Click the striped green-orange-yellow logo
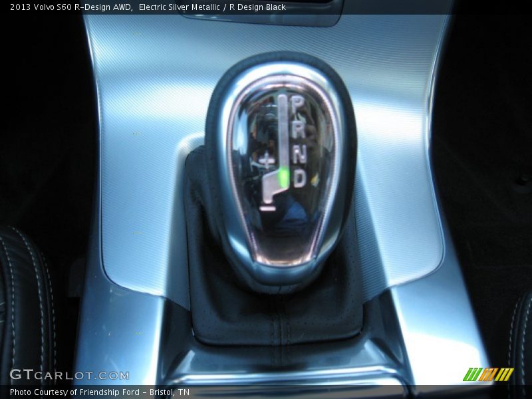This screenshot has height=399, width=532. coord(487,374)
